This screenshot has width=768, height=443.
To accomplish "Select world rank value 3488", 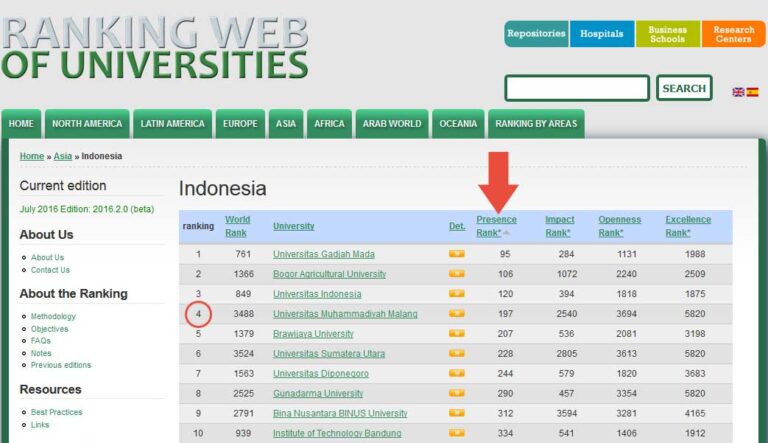I will (243, 314).
